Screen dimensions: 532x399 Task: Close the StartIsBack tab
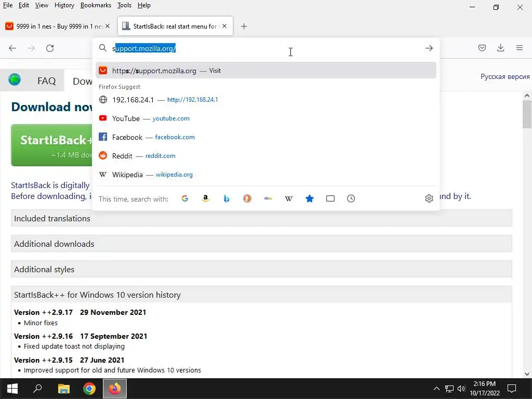tap(224, 26)
